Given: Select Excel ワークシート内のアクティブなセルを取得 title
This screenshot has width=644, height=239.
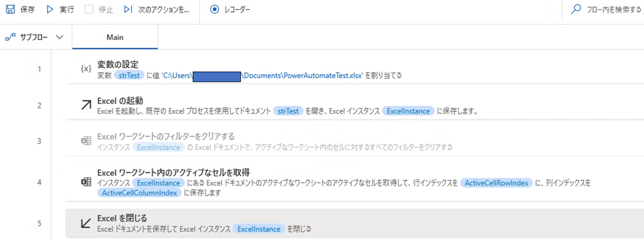Looking at the screenshot, I should click(x=173, y=172).
